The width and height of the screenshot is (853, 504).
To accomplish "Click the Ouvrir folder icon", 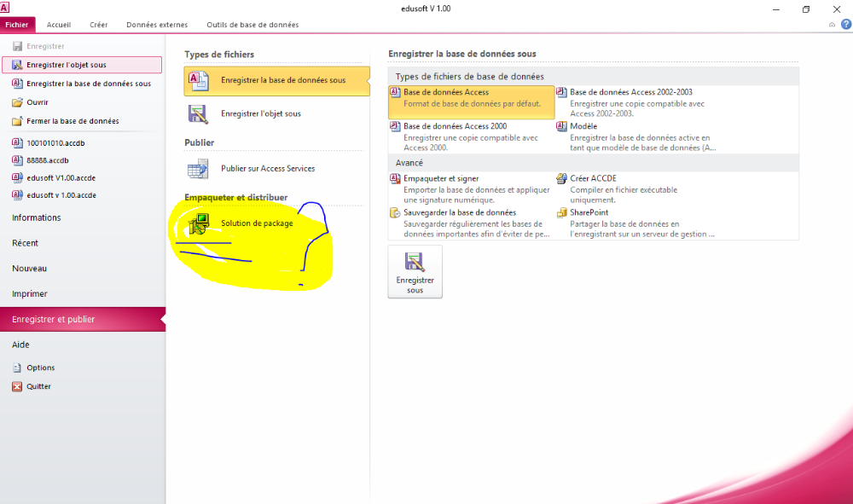I will 17,102.
